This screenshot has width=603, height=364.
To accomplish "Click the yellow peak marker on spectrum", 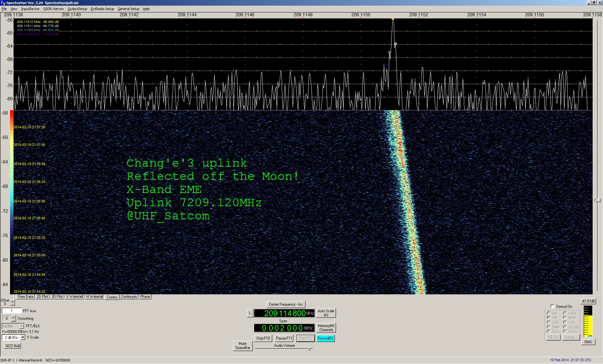I will 393,19.
